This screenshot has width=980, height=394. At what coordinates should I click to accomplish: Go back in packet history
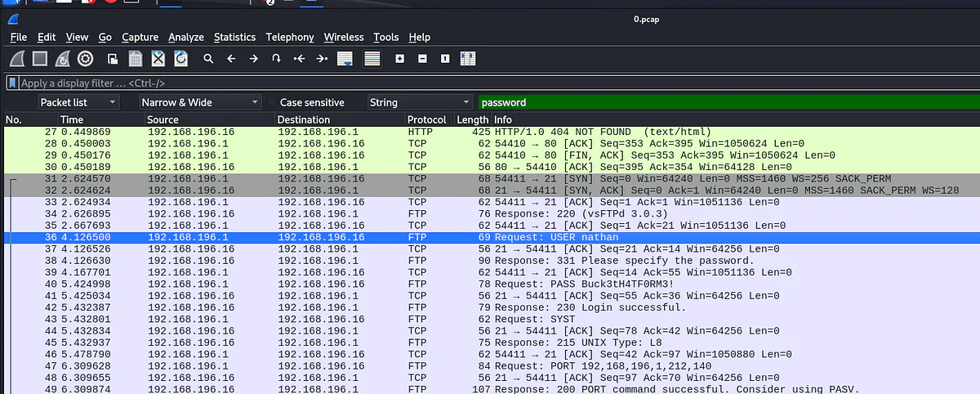[x=231, y=59]
